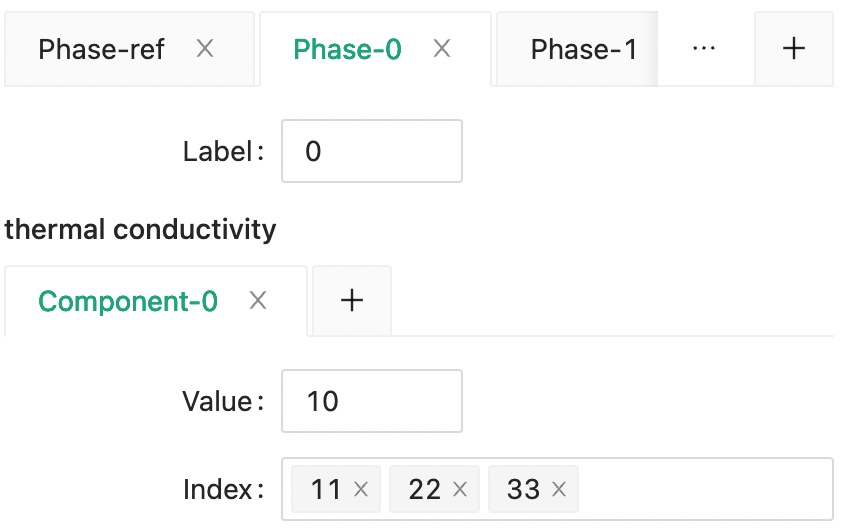Select the Component-0 tab

128,301
